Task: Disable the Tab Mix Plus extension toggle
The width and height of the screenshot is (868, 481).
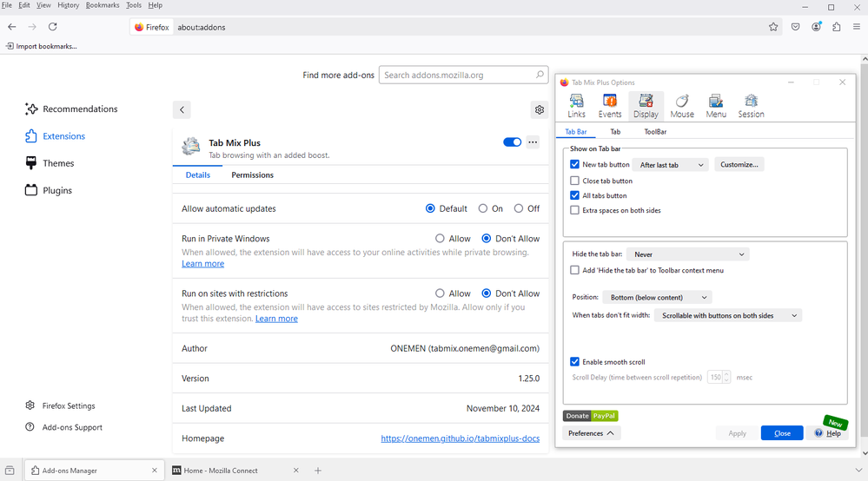Action: tap(512, 142)
